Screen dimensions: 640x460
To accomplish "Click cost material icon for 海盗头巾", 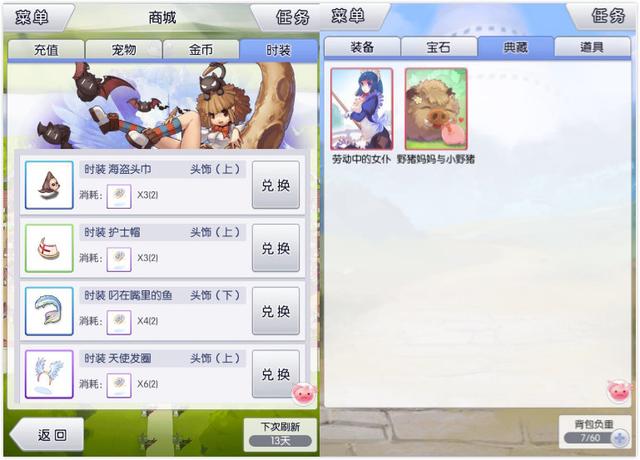I will 119,196.
